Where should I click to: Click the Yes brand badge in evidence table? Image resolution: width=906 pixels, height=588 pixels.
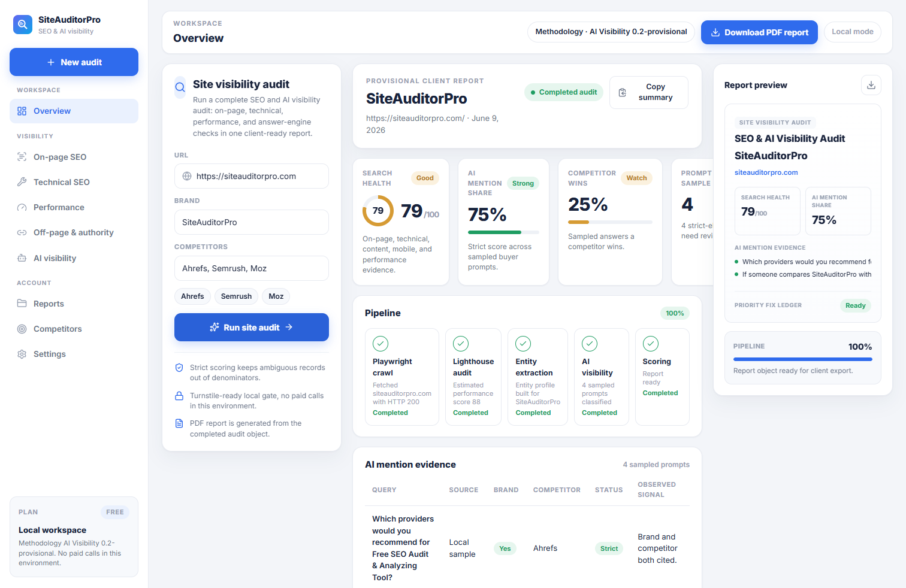(505, 548)
